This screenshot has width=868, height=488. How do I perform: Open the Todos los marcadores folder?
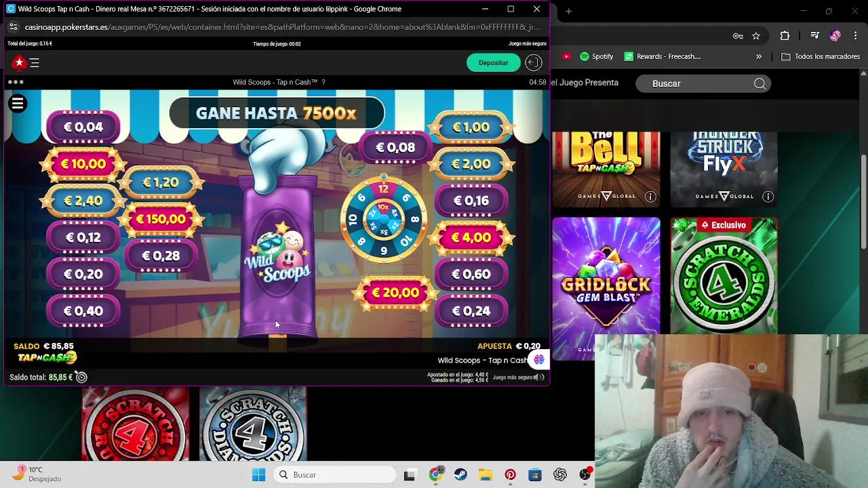pos(821,56)
